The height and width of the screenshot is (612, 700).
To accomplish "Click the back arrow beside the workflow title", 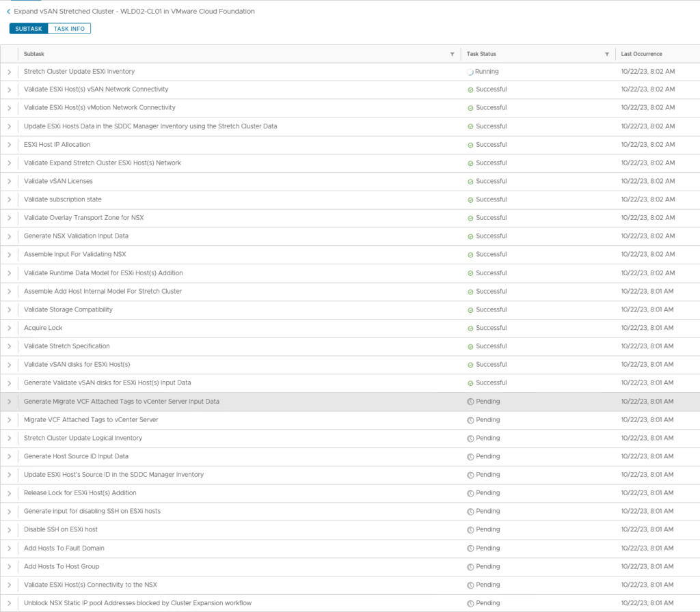I will (8, 12).
